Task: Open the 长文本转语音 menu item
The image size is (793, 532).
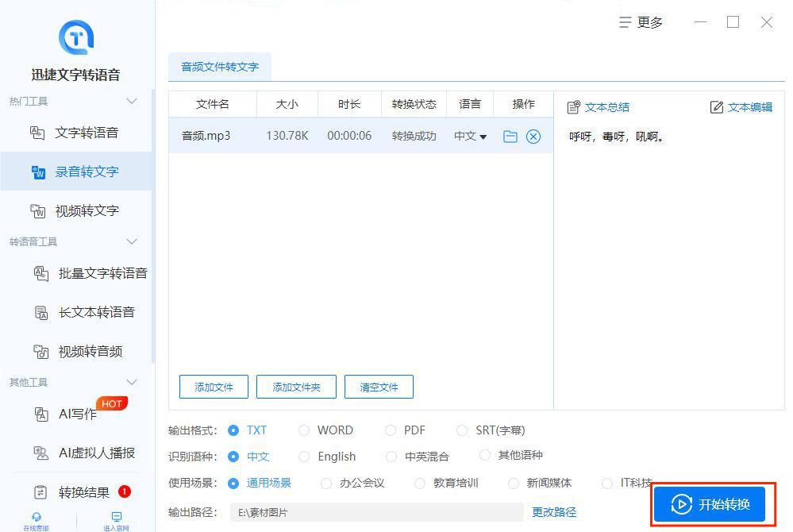Action: click(76, 313)
